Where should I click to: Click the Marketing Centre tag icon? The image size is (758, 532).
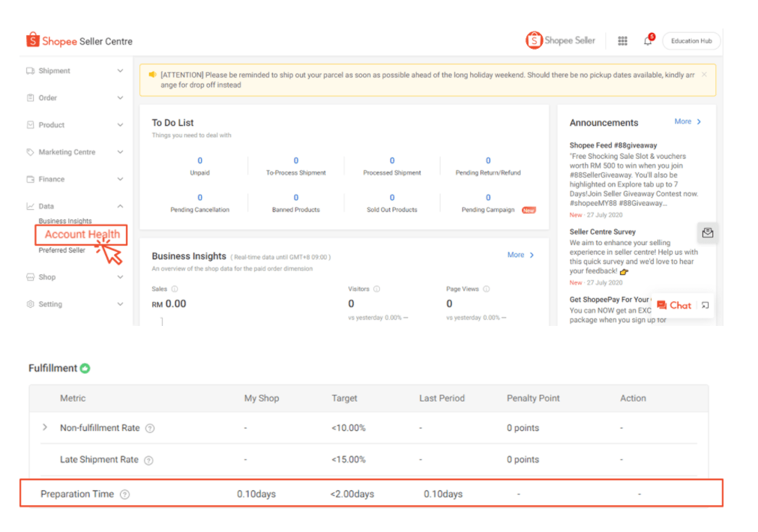[31, 151]
